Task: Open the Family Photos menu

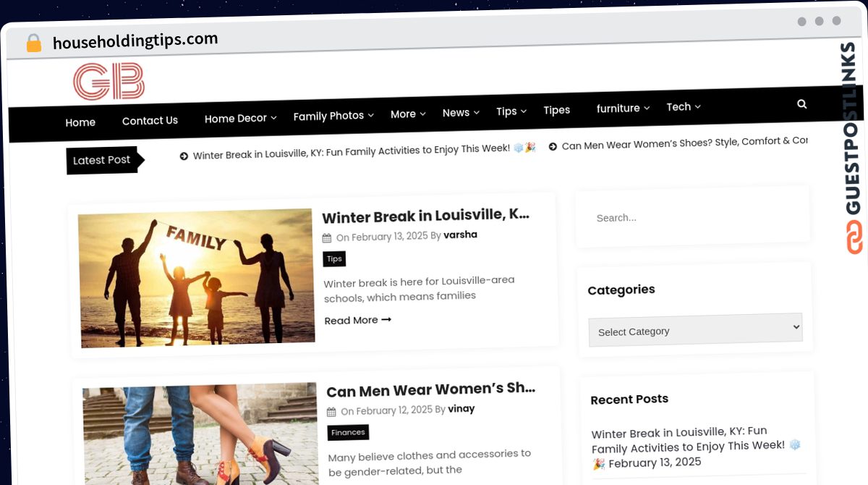Action: pyautogui.click(x=328, y=116)
